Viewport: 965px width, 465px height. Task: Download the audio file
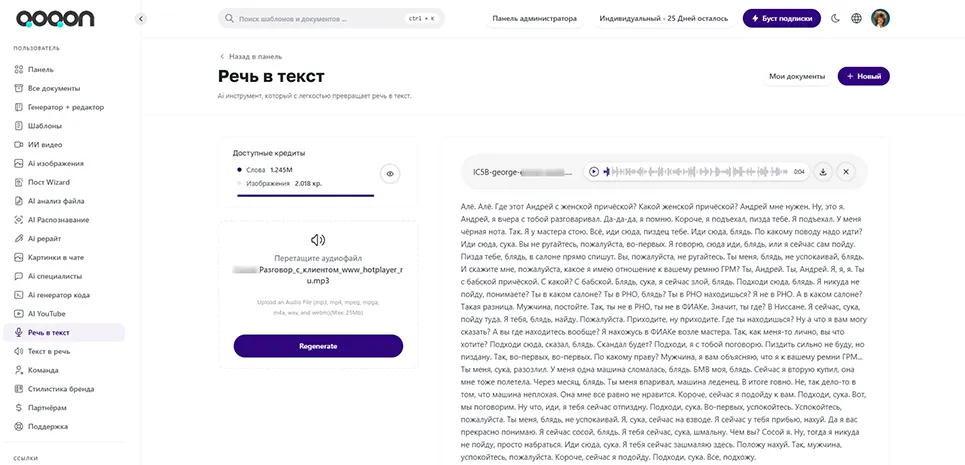point(822,172)
